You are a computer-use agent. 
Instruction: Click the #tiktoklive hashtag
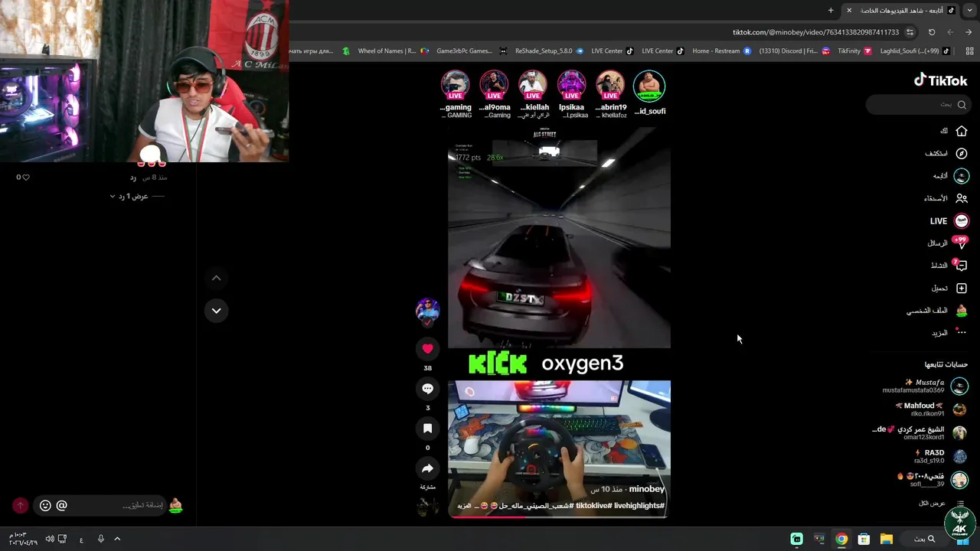click(594, 506)
